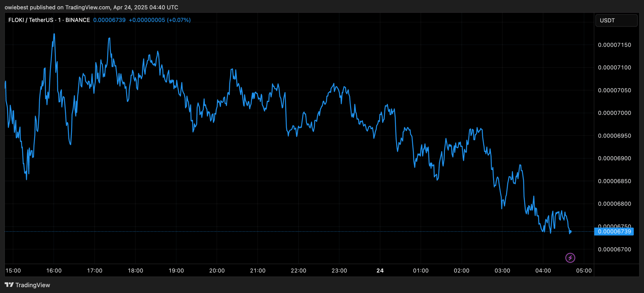644x293 pixels.
Task: Click the 0.00007150 price axis label
Action: click(614, 45)
